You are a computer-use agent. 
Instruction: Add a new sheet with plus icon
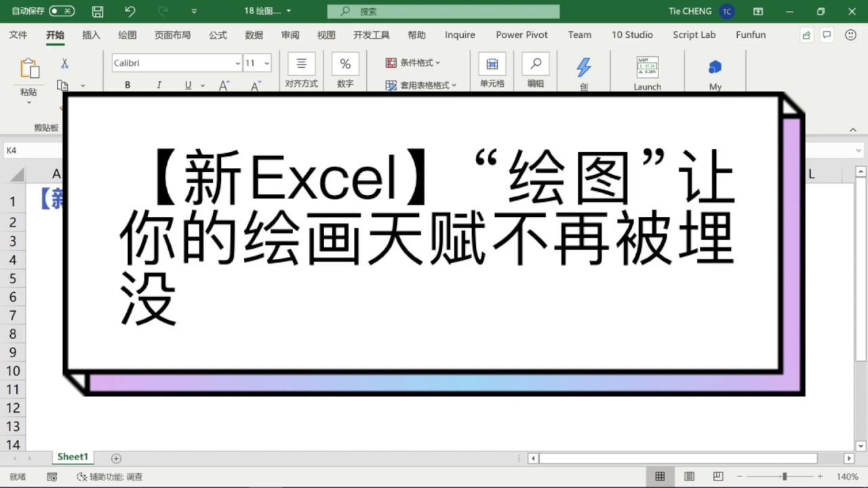tap(116, 459)
